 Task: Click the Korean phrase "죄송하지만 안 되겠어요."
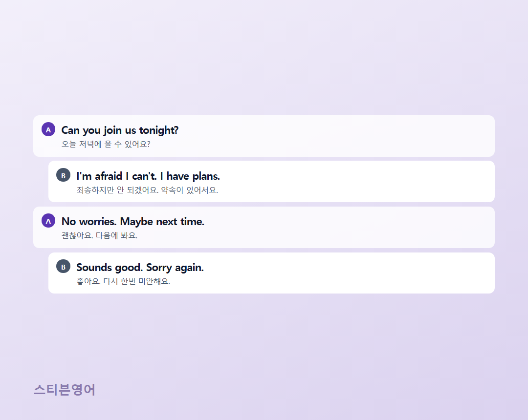point(117,190)
